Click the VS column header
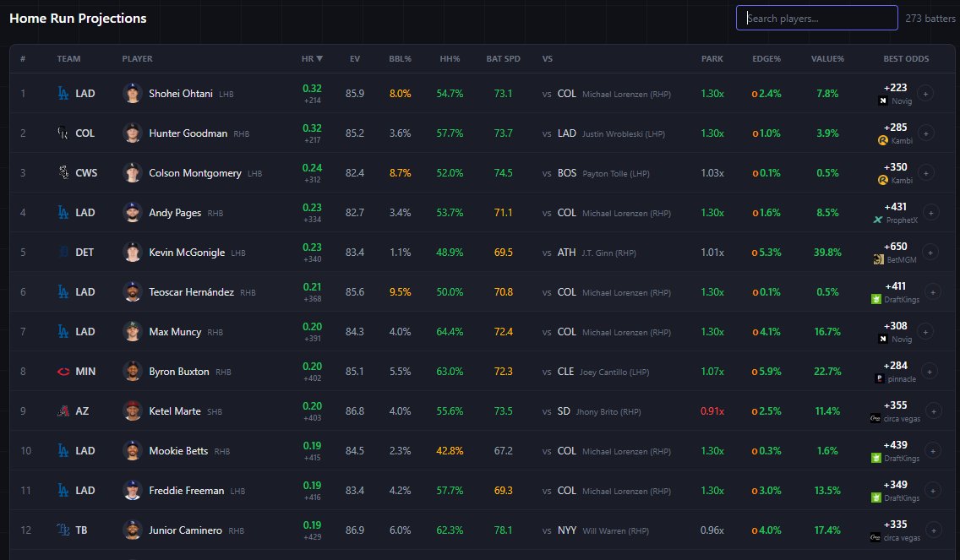 click(548, 59)
